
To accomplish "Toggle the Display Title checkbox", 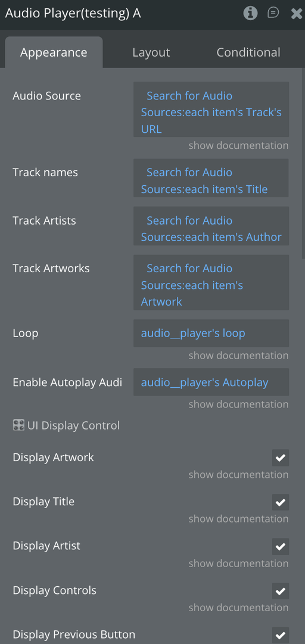I will click(x=281, y=502).
